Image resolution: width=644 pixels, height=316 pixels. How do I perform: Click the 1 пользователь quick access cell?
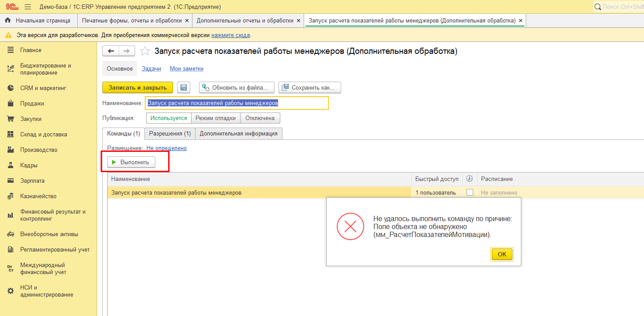437,192
